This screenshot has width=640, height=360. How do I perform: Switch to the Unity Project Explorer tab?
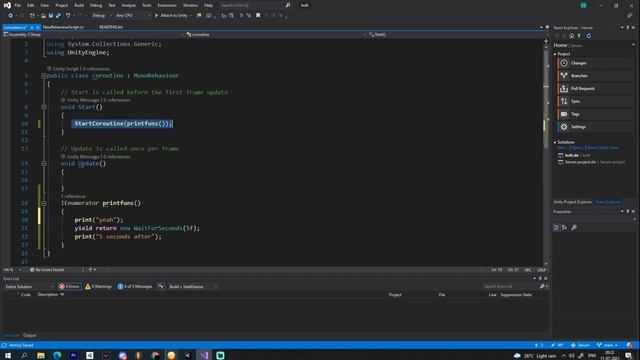pos(572,202)
